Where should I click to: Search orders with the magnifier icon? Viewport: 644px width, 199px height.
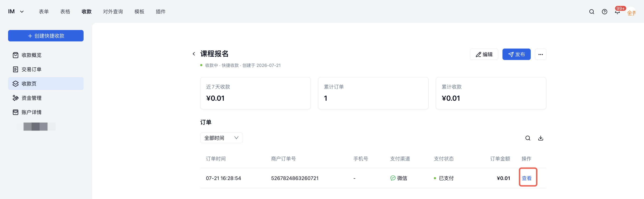[528, 138]
